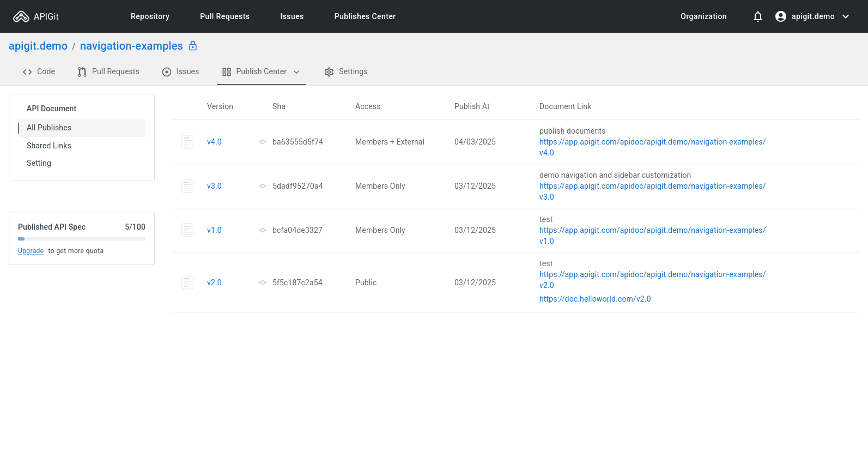Click the 04/03/2025 publish date
868x474 pixels.
point(475,142)
